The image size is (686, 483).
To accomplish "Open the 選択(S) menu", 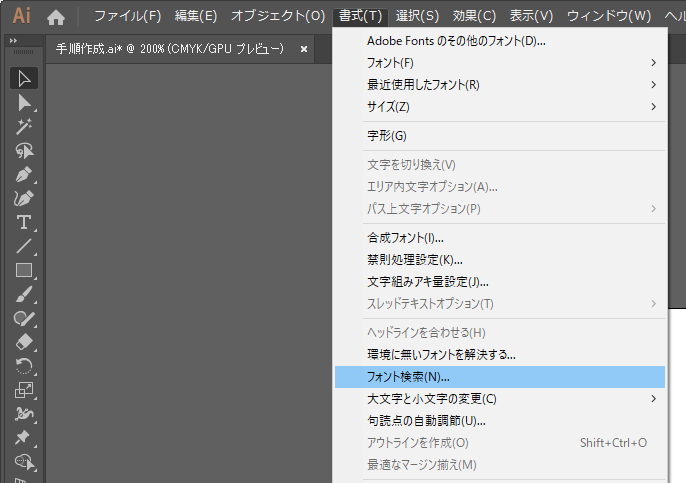I will pyautogui.click(x=417, y=16).
